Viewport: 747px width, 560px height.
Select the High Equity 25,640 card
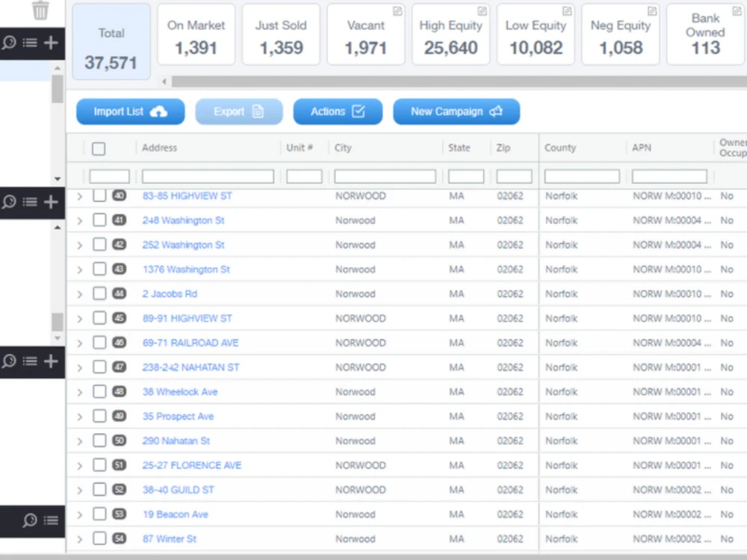coord(450,34)
